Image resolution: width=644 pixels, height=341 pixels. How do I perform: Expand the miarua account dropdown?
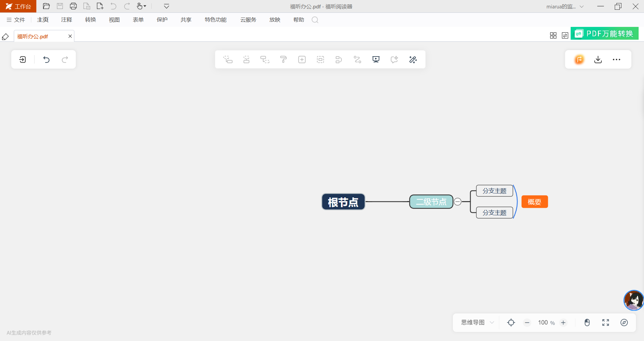(581, 6)
